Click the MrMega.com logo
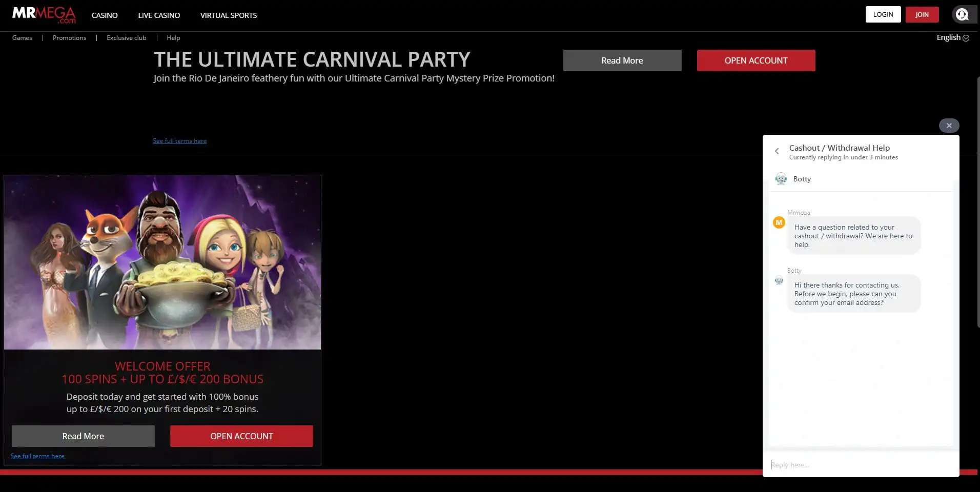The height and width of the screenshot is (492, 980). 44,15
